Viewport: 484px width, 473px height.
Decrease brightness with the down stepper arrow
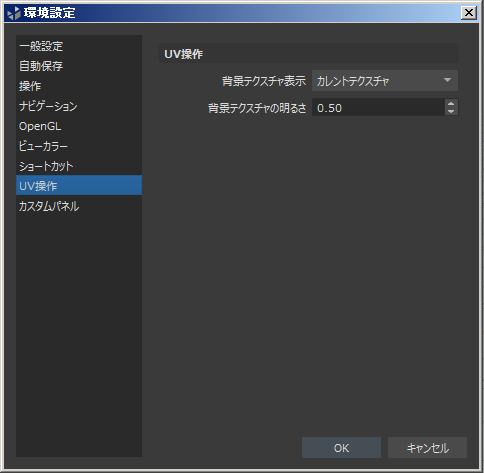point(451,111)
